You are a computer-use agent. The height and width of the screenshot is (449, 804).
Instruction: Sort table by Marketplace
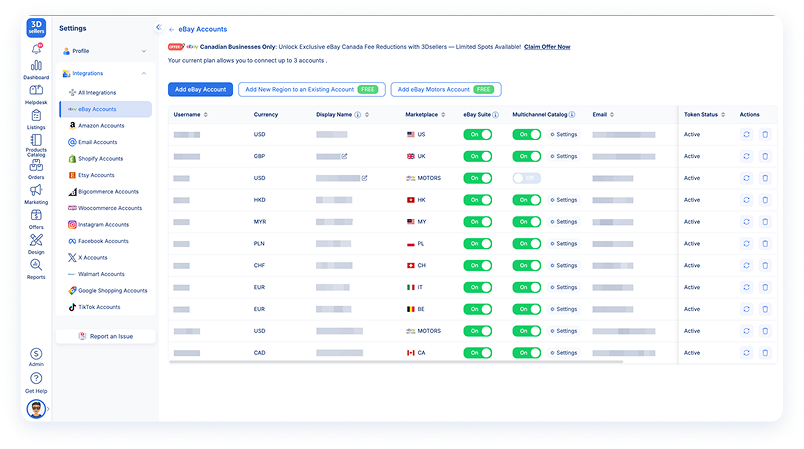(443, 115)
